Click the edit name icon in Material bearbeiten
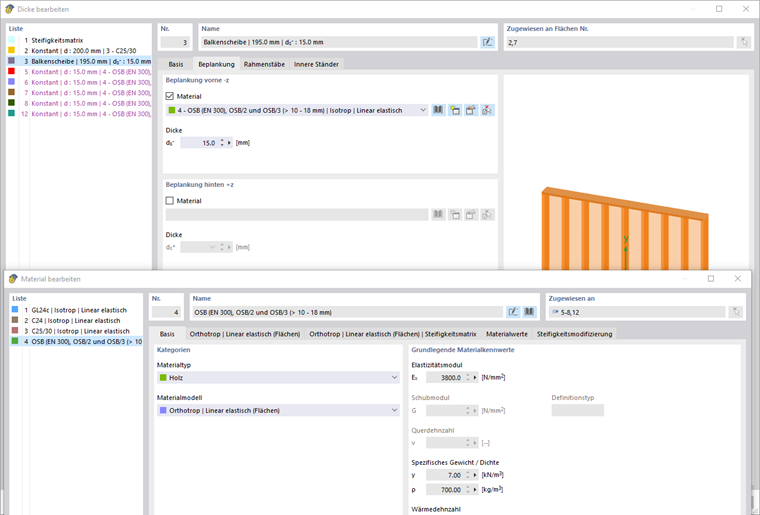Viewport: 760px width, 515px height. 513,312
